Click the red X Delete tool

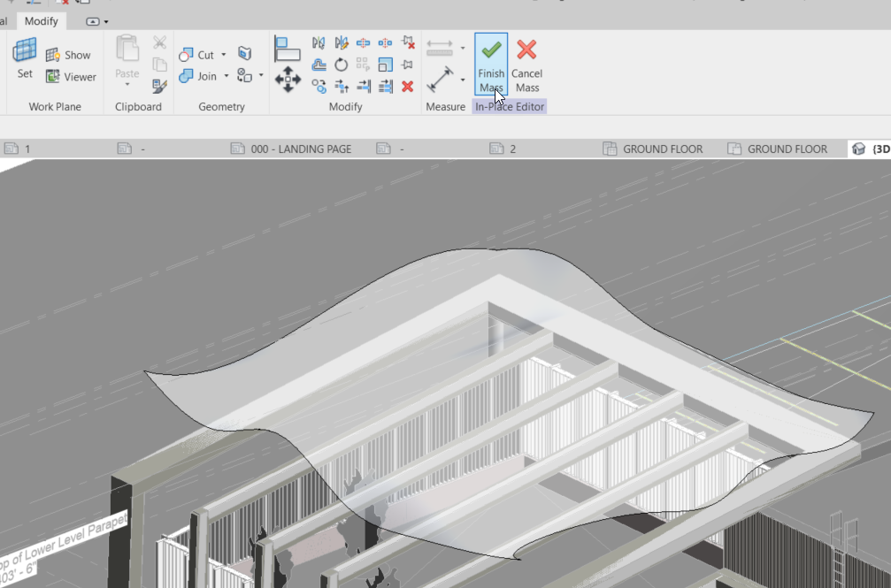[x=407, y=87]
